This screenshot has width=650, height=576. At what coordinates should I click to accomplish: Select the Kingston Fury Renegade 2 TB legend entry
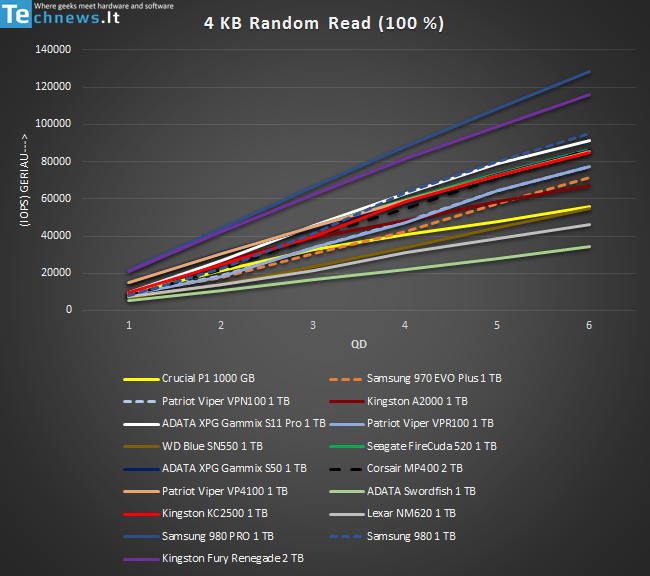pyautogui.click(x=213, y=559)
